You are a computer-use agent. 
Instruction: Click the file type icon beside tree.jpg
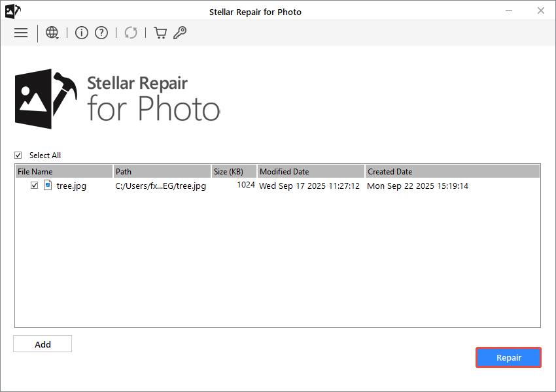click(47, 186)
